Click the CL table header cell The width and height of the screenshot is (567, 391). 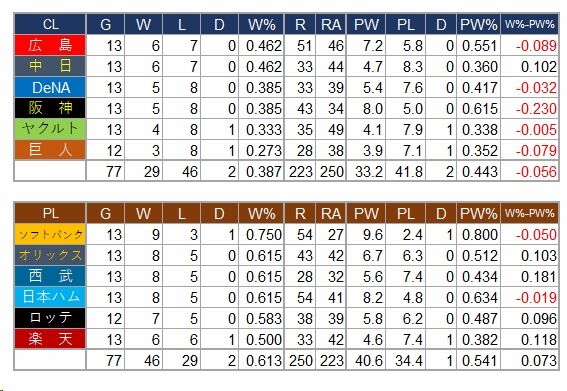coord(50,24)
